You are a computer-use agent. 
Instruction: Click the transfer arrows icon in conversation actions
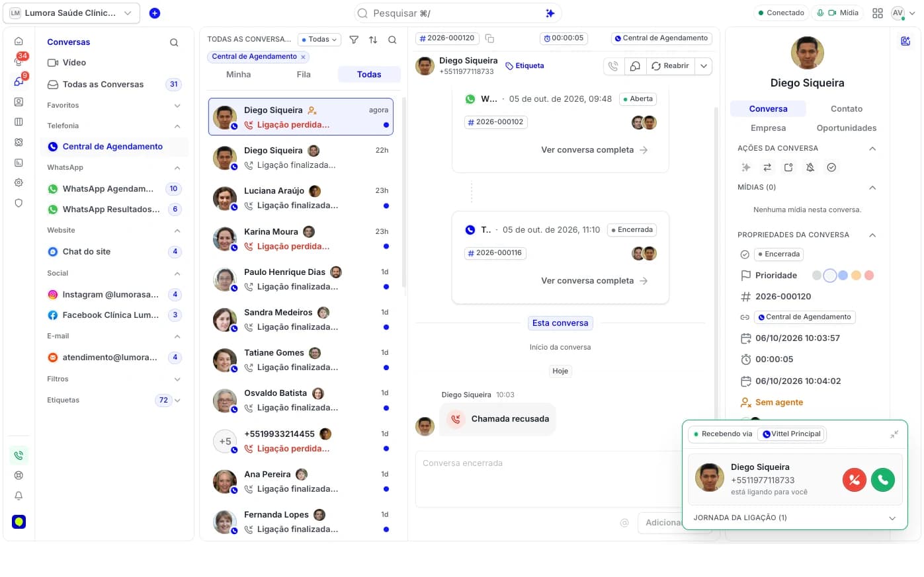[767, 167]
